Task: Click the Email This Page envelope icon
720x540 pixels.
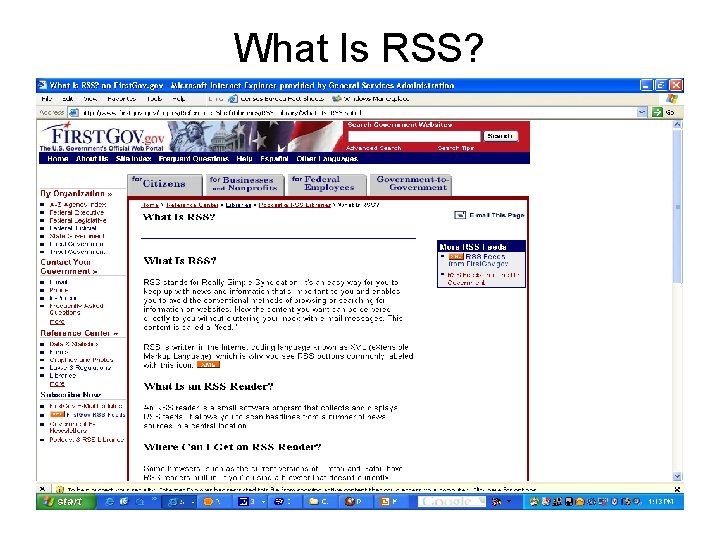Action: click(460, 215)
